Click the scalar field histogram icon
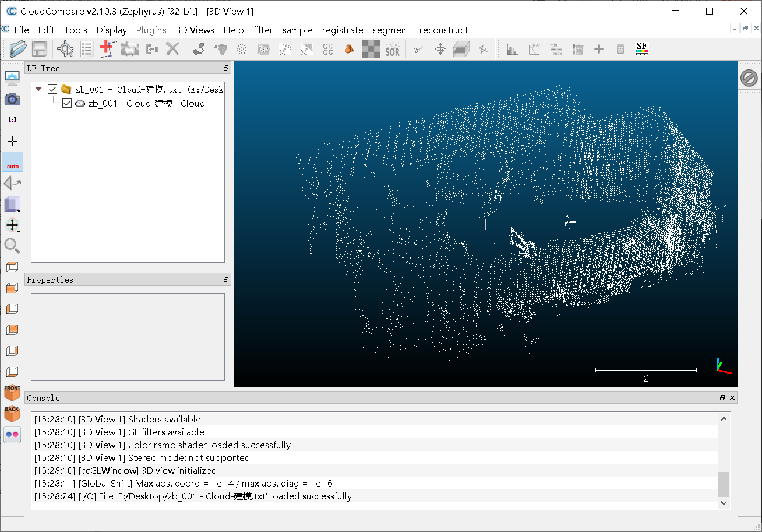This screenshot has height=532, width=762. point(513,50)
